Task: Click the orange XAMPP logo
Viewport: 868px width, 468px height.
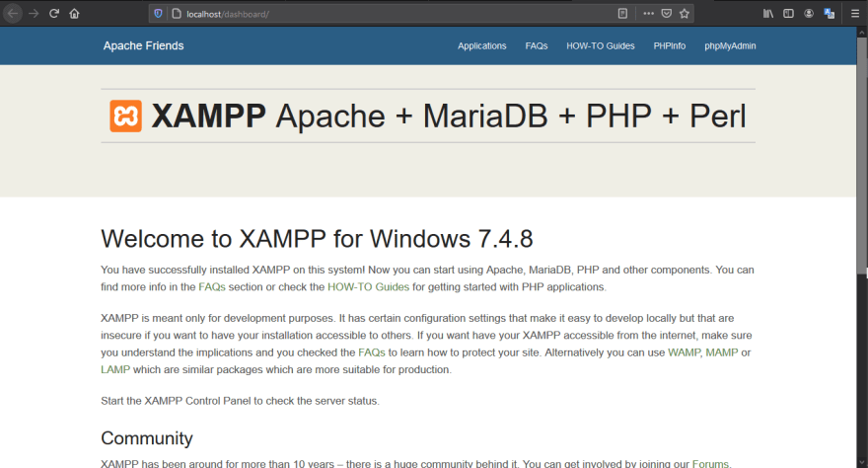Action: [125, 116]
